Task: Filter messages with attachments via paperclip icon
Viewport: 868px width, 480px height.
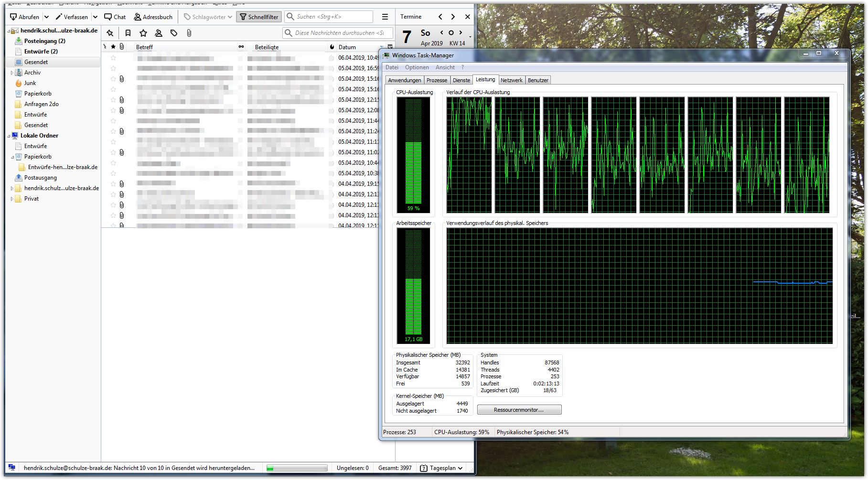Action: pyautogui.click(x=189, y=33)
